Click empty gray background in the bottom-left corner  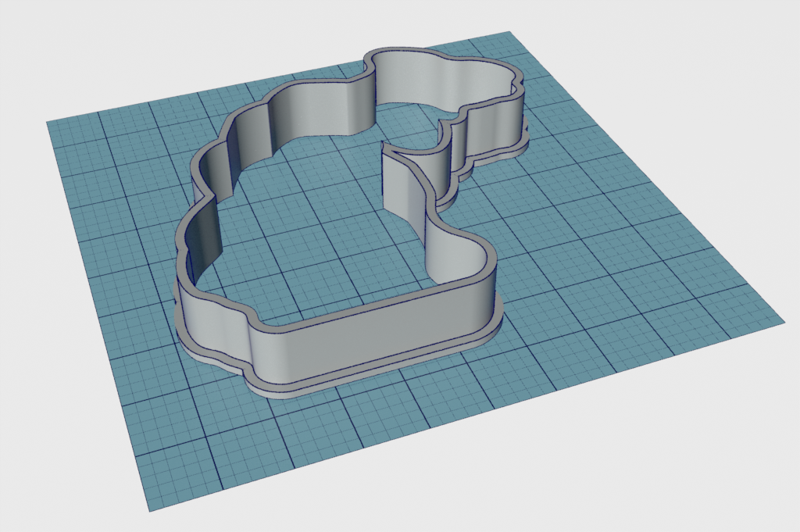click(x=47, y=484)
